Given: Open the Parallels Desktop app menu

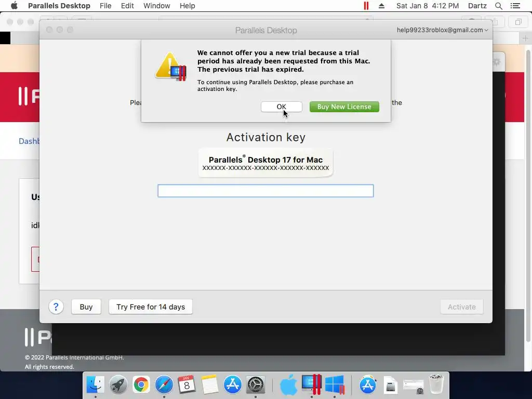Looking at the screenshot, I should coord(59,6).
